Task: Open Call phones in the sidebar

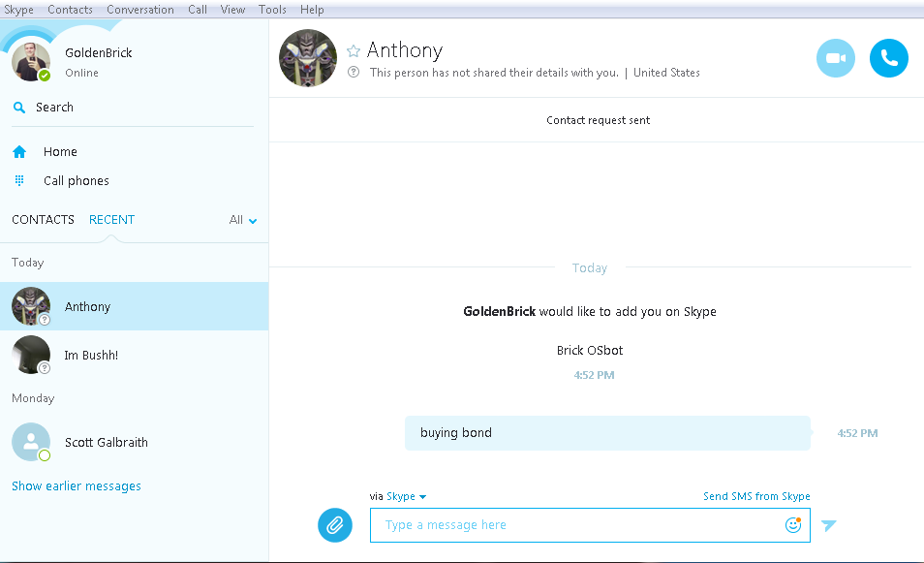Action: click(77, 180)
